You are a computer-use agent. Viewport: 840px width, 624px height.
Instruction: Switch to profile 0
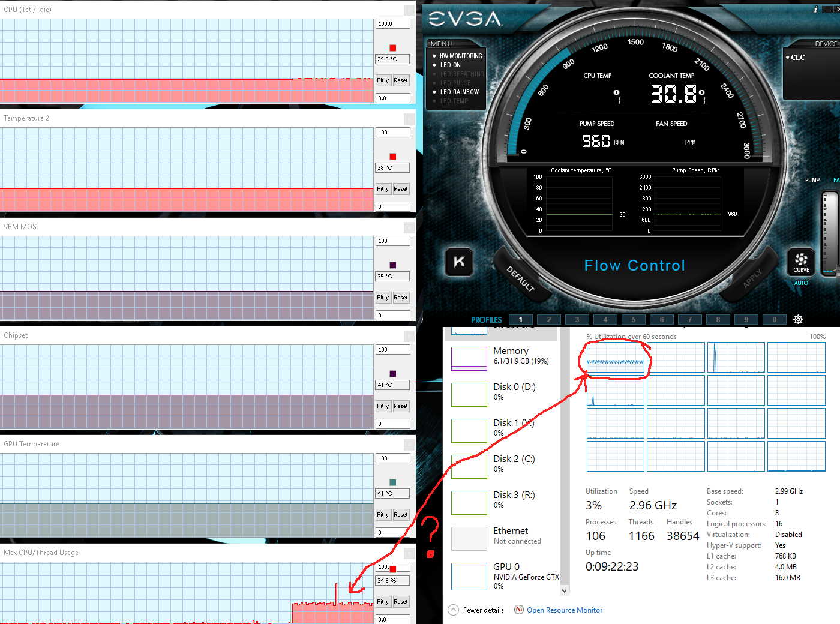[774, 319]
